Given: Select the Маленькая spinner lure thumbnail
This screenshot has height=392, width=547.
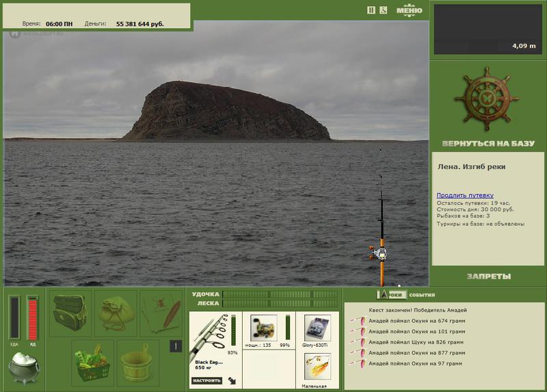Looking at the screenshot, I should point(317,367).
